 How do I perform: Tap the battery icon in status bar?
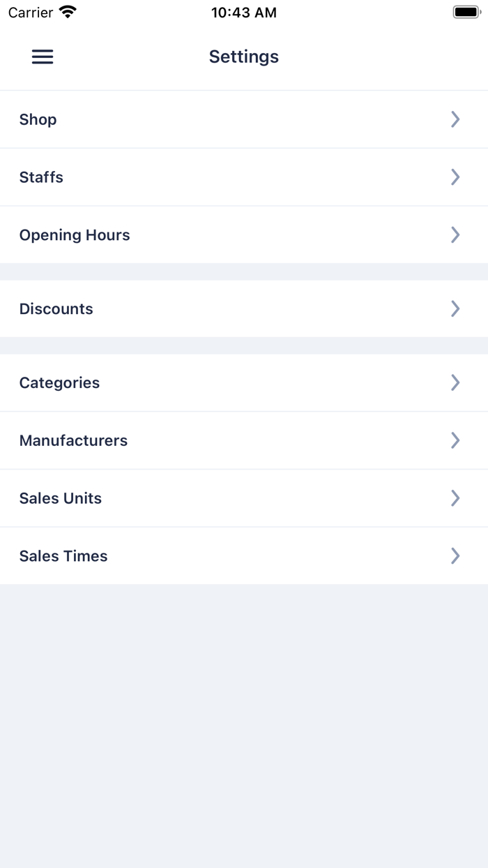click(465, 11)
